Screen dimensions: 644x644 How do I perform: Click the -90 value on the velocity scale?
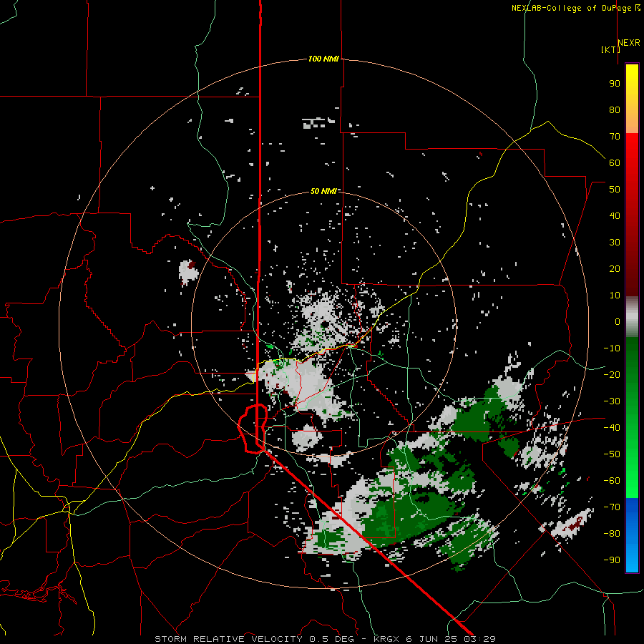pos(612,560)
